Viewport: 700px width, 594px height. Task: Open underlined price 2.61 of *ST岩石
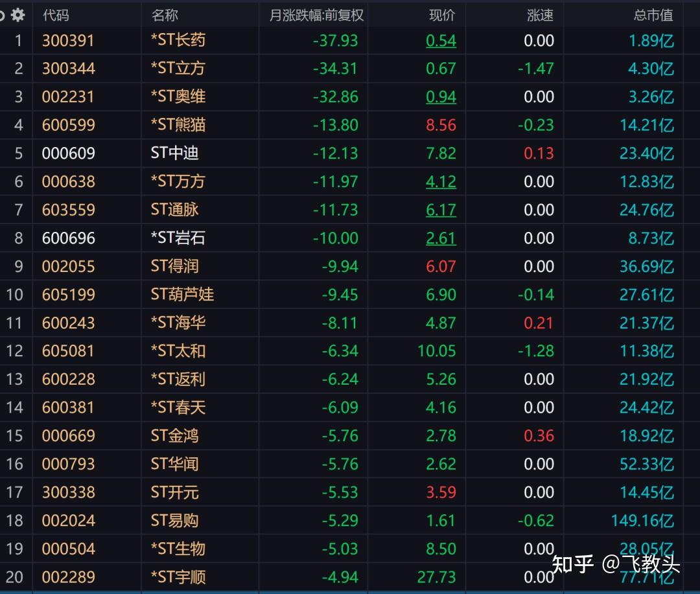(x=441, y=238)
